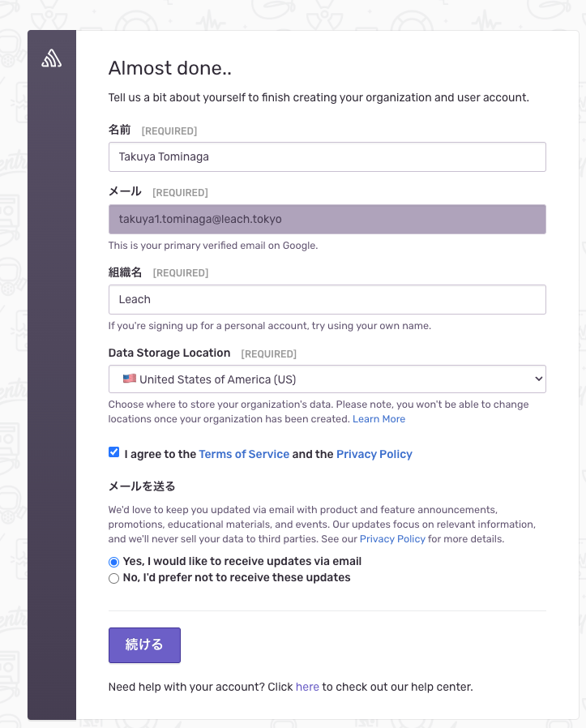Click the disabled メール email field
Image resolution: width=586 pixels, height=728 pixels.
327,219
